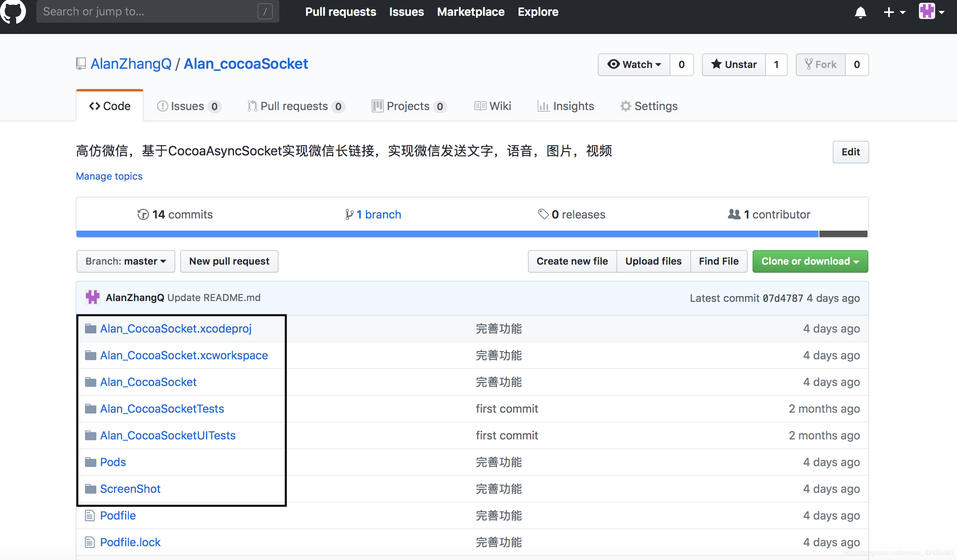Click the AlanZhangQ commit author avatar

[x=93, y=297]
